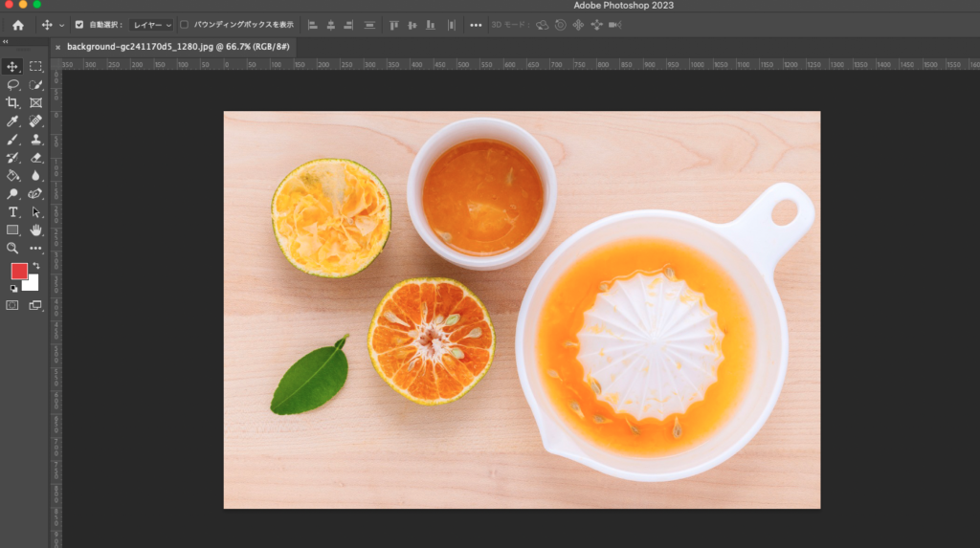Screen dimensions: 980x548
Task: Swap foreground and background colors
Action: coord(36,266)
